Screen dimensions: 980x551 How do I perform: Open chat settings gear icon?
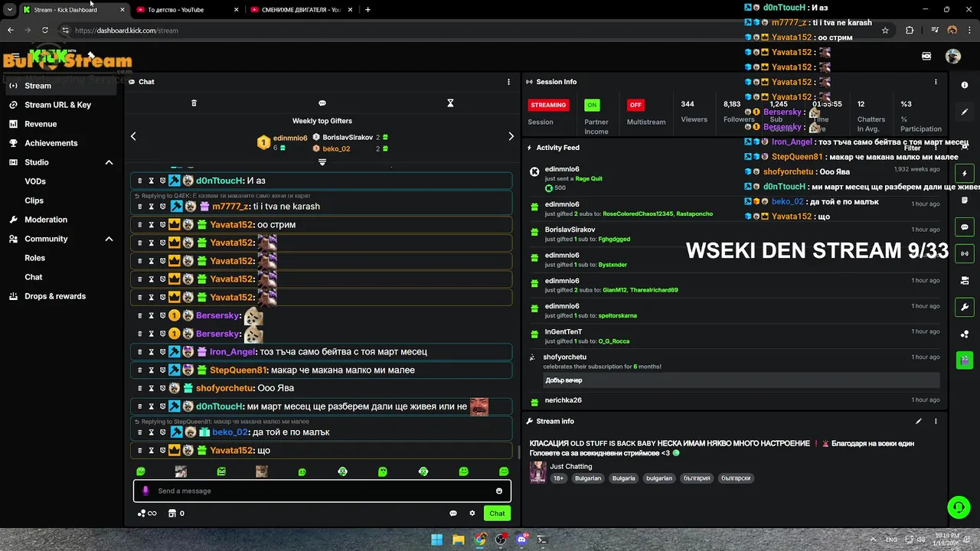click(472, 514)
